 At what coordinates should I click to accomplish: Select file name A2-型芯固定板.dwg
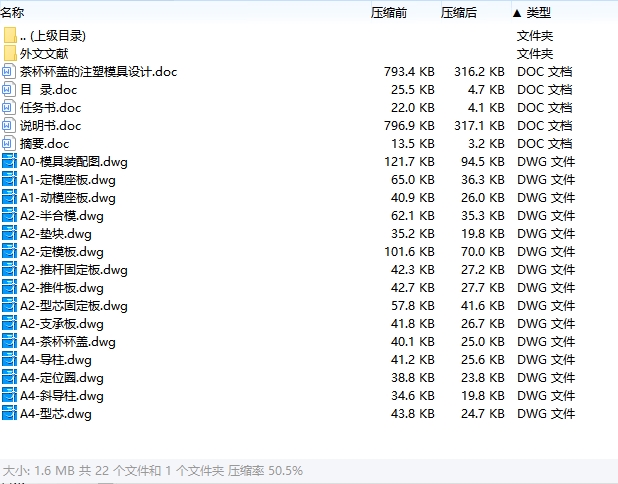point(74,306)
